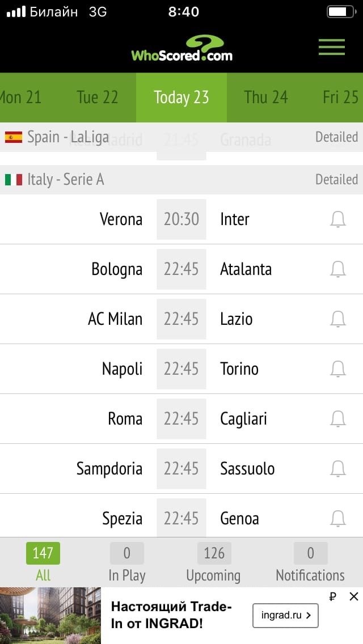Tap bell icon for Sampdoria vs Sassuolo
363x644 pixels.
point(338,469)
